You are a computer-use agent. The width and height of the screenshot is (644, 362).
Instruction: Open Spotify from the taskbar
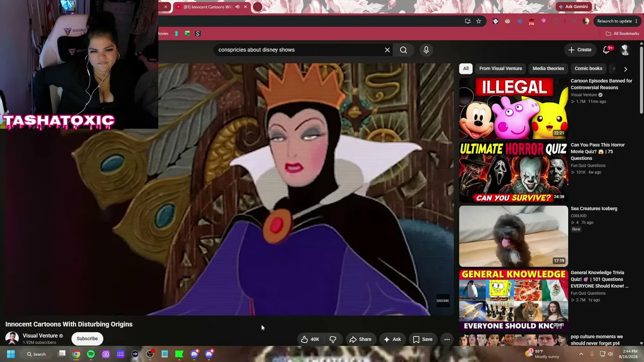click(x=91, y=354)
